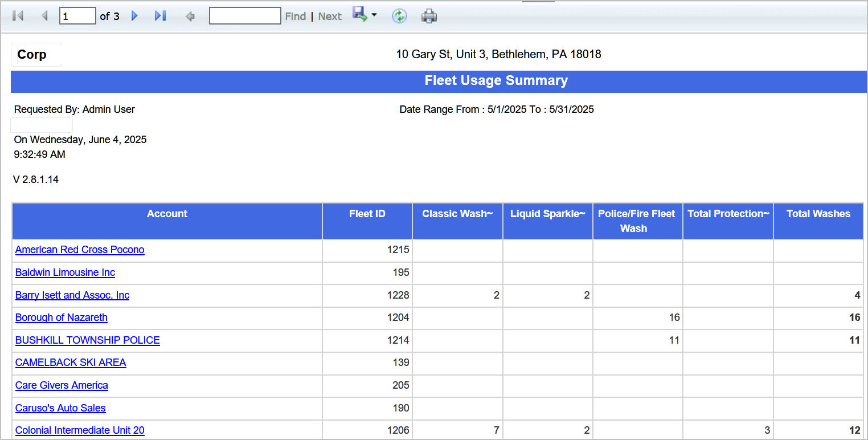Click the Liquid Sparkle~ column header
This screenshot has height=440, width=868.
click(x=548, y=221)
